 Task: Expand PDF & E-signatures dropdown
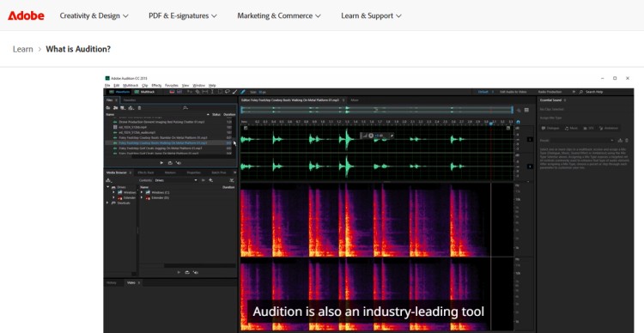183,15
